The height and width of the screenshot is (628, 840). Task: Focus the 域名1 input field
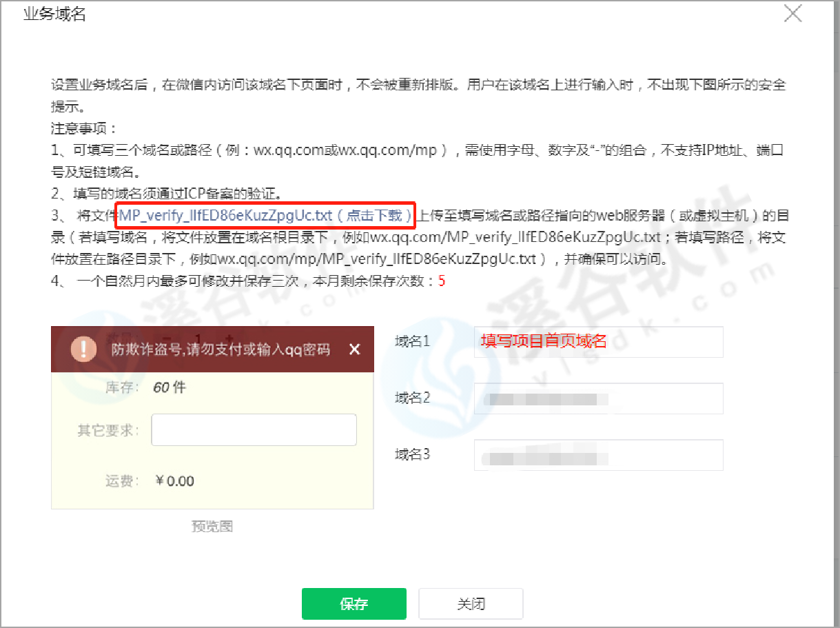coord(598,342)
